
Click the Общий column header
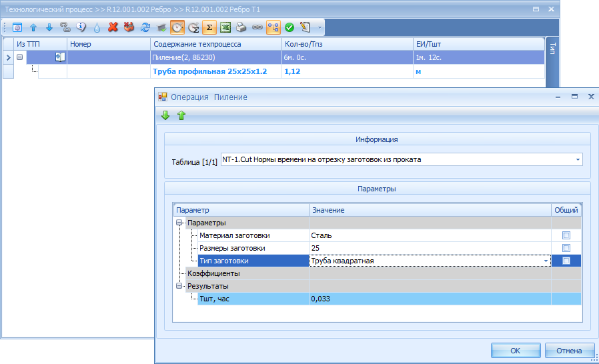(566, 210)
